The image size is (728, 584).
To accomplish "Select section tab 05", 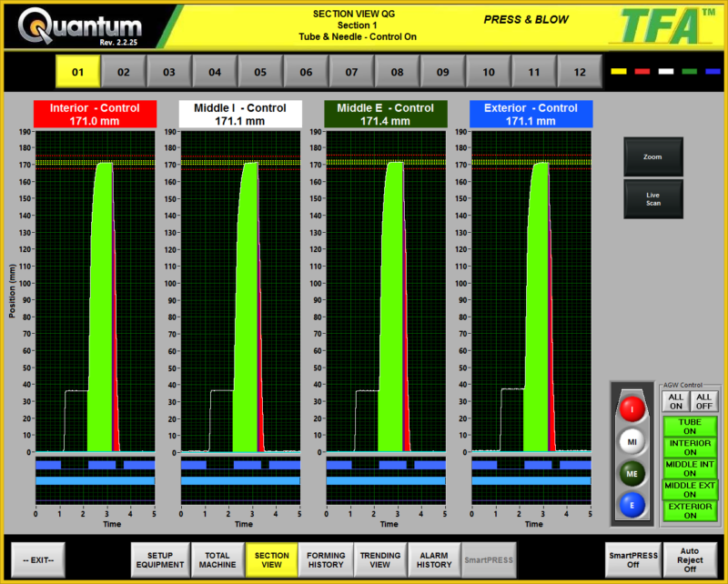I will [260, 71].
